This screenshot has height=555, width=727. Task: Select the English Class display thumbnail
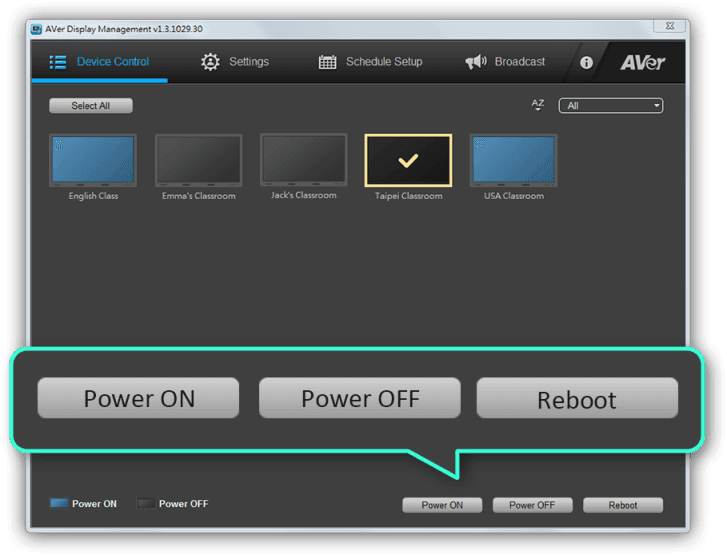(x=93, y=160)
